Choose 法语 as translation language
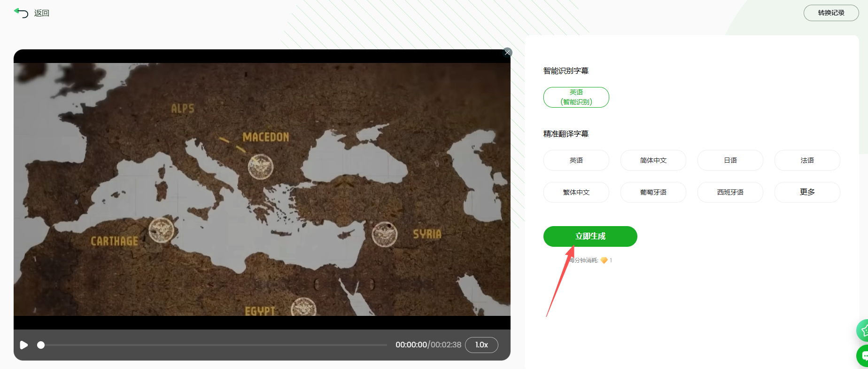The width and height of the screenshot is (868, 369). click(807, 160)
